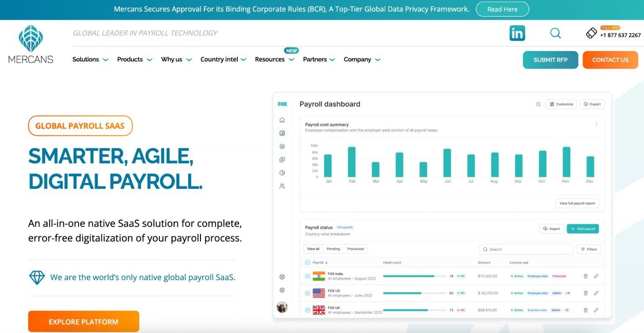
Task: Click View full payroll report button
Action: pyautogui.click(x=577, y=203)
